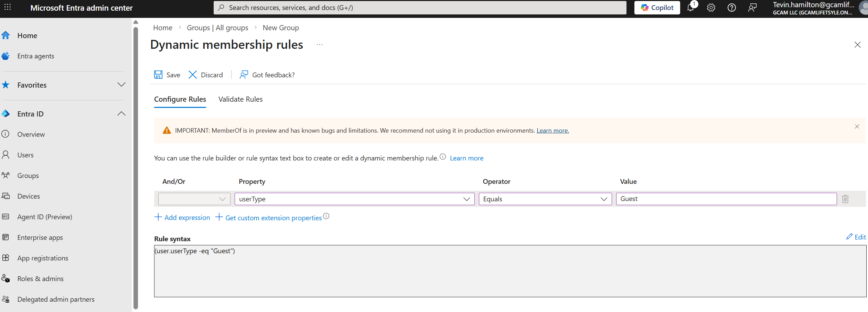Click the Users person icon
This screenshot has height=312, width=868.
coord(6,155)
